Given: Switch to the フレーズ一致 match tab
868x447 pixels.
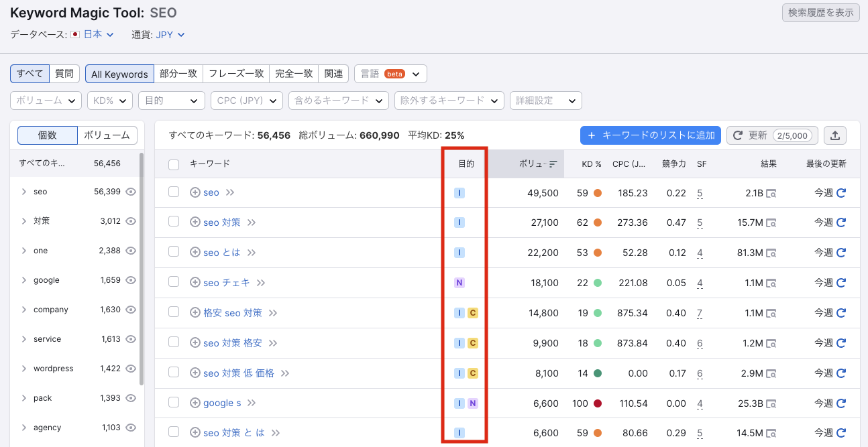Looking at the screenshot, I should 237,73.
